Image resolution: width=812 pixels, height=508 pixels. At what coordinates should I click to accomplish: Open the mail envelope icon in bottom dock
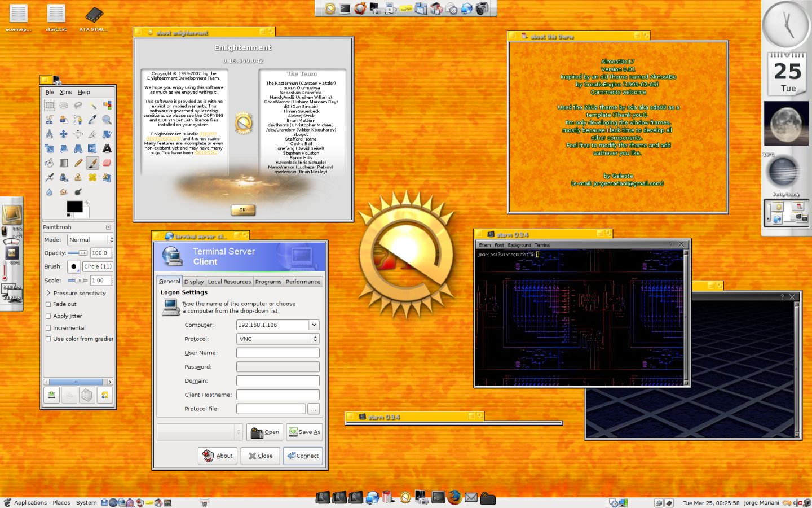tap(471, 497)
